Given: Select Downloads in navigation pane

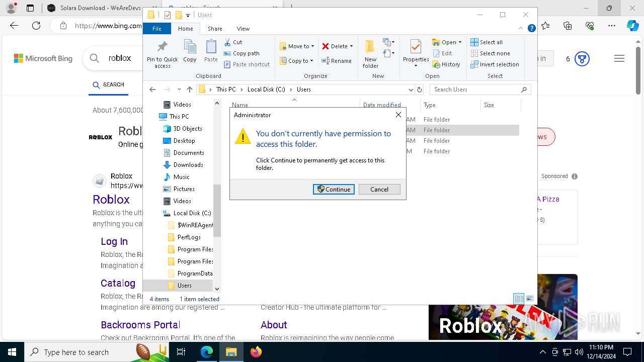Looking at the screenshot, I should tap(188, 165).
